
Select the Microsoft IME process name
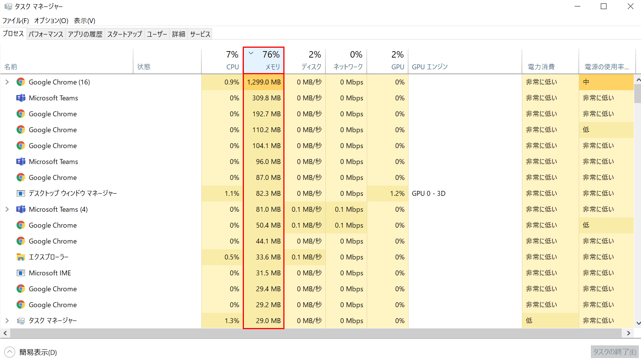pos(50,273)
